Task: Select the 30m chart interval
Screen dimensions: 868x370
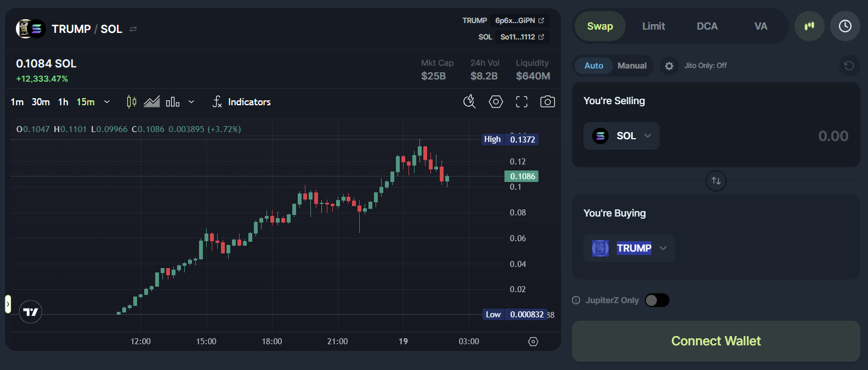Action: pos(41,102)
